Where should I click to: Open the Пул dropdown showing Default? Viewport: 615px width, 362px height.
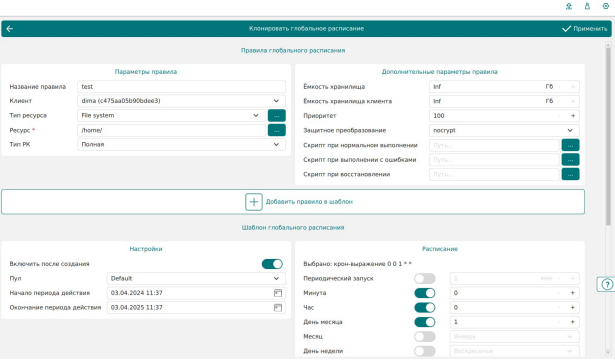click(196, 278)
